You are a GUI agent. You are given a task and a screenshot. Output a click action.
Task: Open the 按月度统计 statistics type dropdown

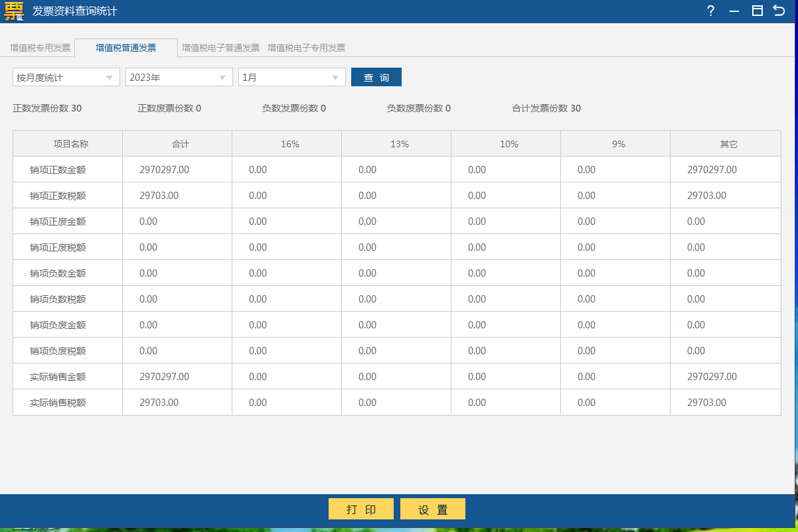(66, 78)
